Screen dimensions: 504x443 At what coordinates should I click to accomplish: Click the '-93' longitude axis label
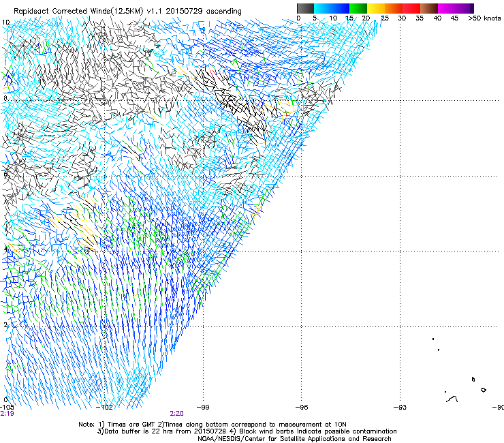(x=400, y=408)
